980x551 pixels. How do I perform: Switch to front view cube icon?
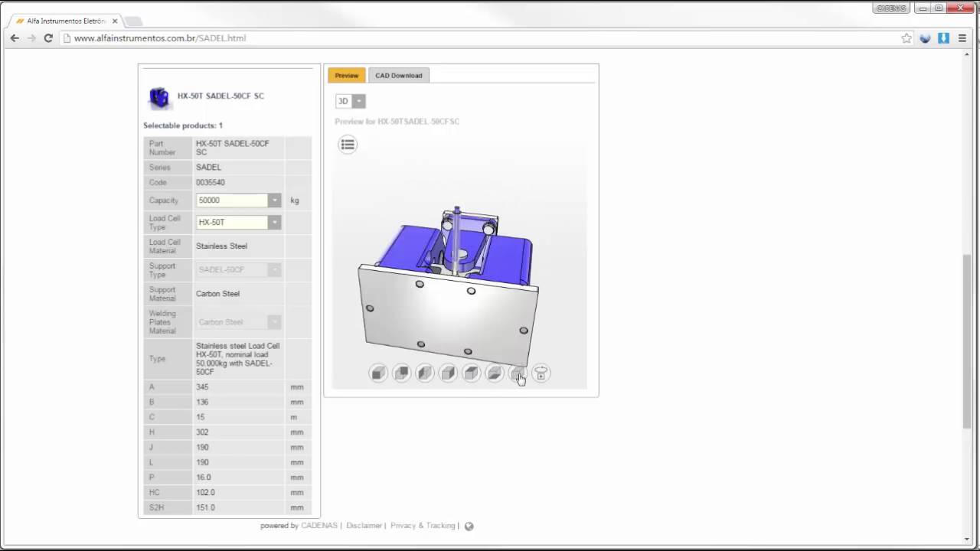378,373
